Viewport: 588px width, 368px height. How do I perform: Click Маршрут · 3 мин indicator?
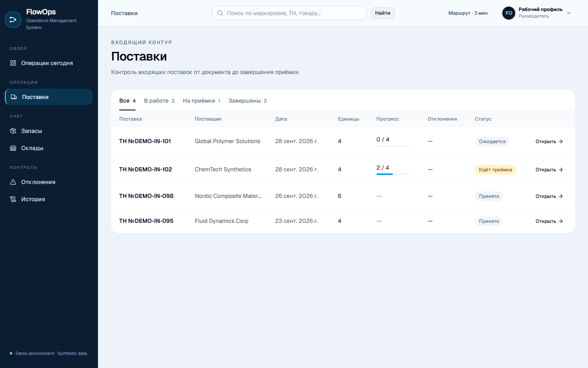coord(468,13)
